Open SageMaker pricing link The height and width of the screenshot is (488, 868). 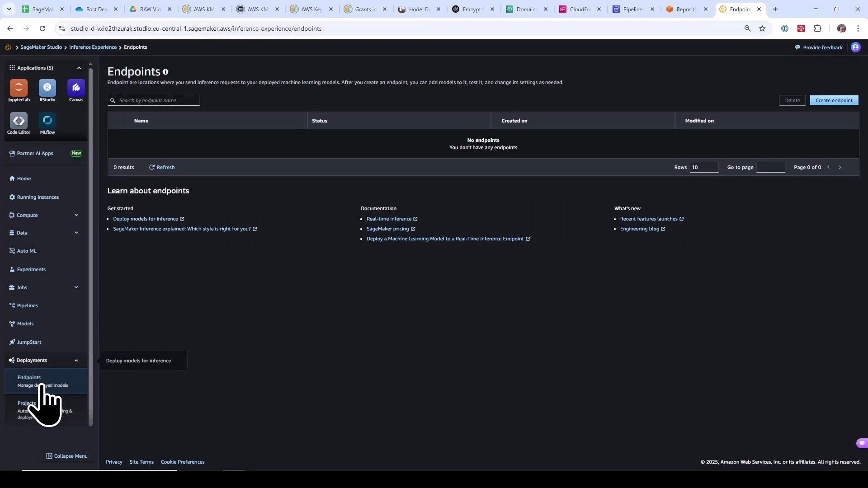point(391,229)
